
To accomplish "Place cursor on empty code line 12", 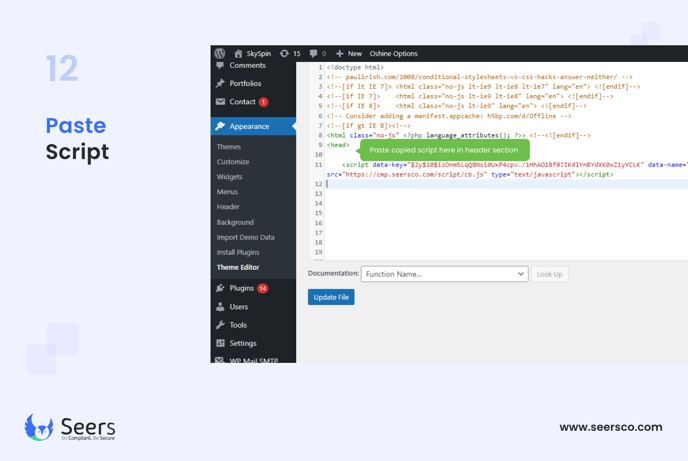I will (507, 184).
